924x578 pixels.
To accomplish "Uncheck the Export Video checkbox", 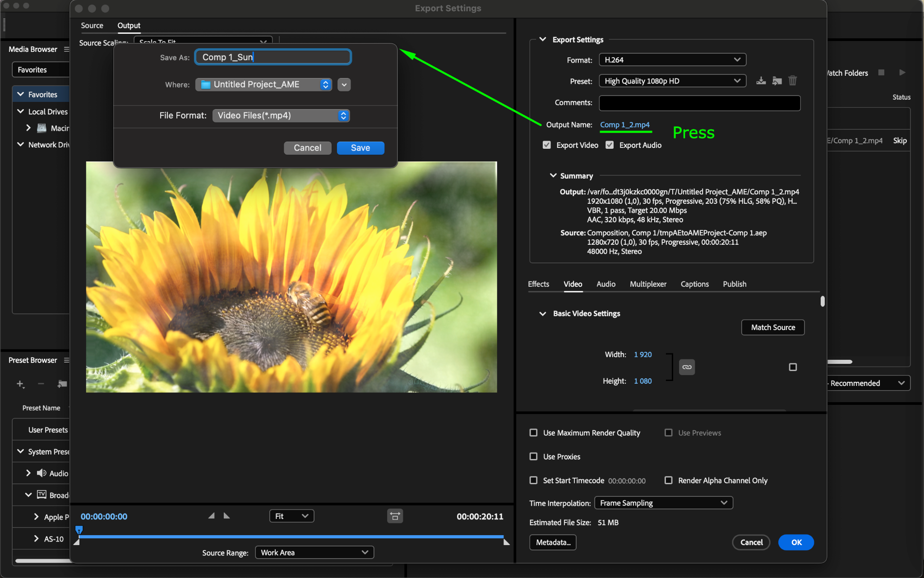I will [x=547, y=145].
